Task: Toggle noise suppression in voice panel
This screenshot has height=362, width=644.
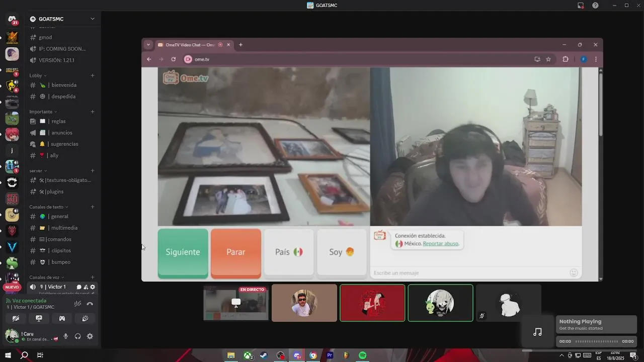Action: tap(77, 304)
